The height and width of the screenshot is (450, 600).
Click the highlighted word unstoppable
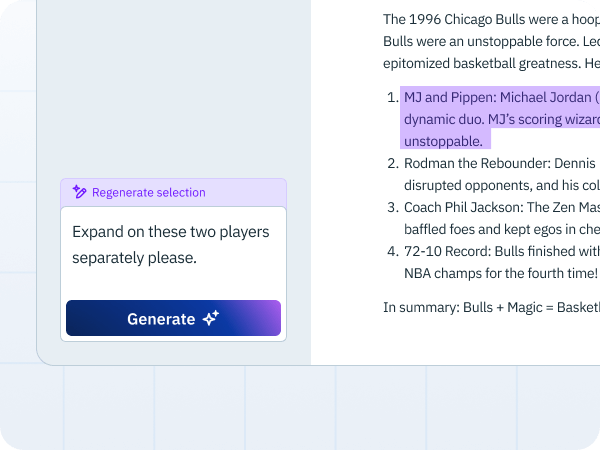click(x=443, y=141)
